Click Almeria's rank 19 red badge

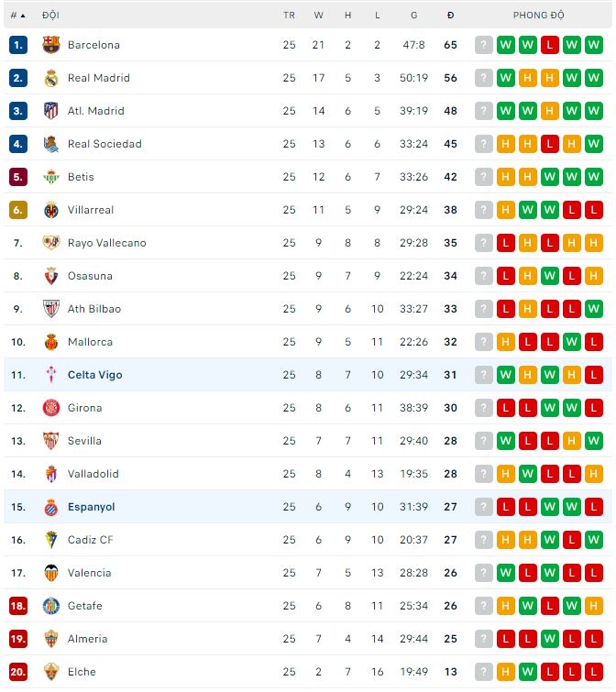coord(18,639)
